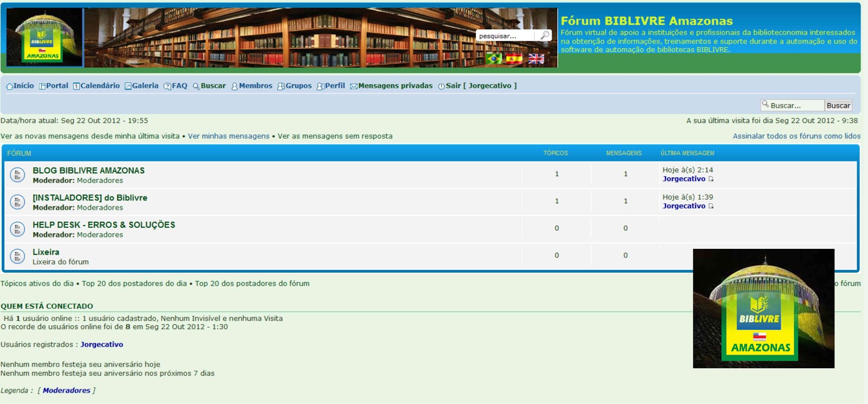The image size is (868, 404).
Task: Click the Buscar... text field
Action: [792, 105]
